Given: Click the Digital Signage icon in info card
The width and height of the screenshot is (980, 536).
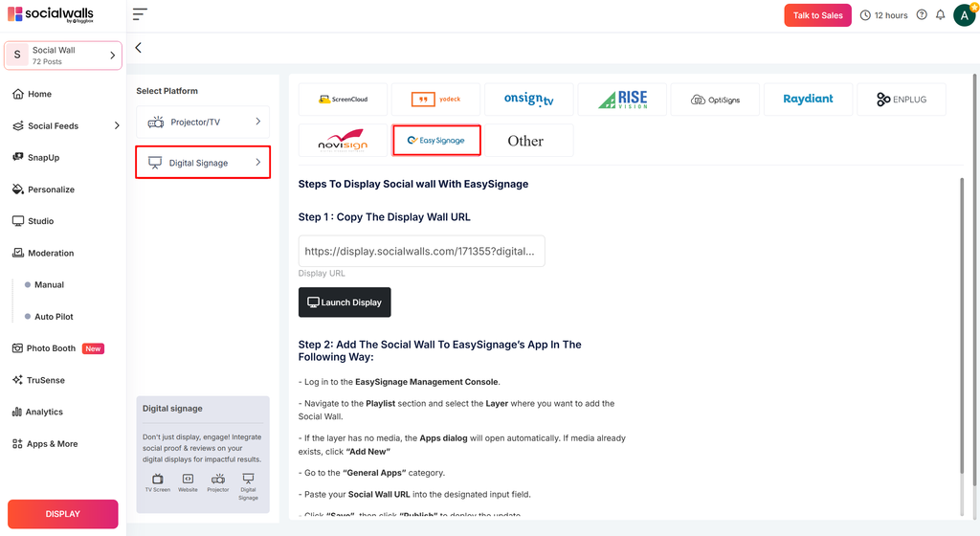Looking at the screenshot, I should 248,479.
